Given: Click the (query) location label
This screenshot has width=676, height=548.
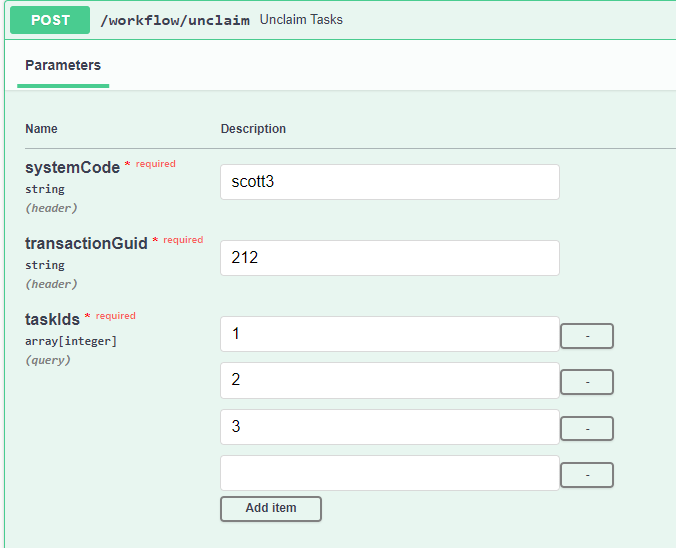Looking at the screenshot, I should (48, 360).
